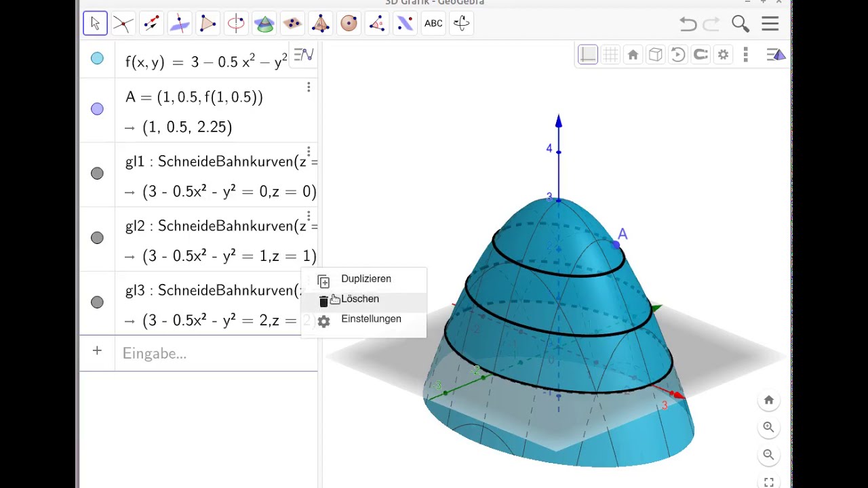Toggle visibility of point A in the algebra list
The image size is (868, 488).
pyautogui.click(x=97, y=109)
